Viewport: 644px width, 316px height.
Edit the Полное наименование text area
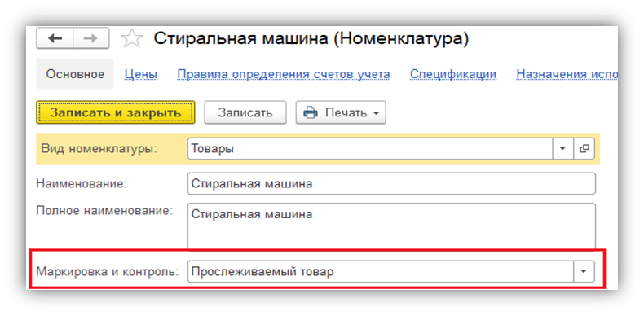click(391, 226)
